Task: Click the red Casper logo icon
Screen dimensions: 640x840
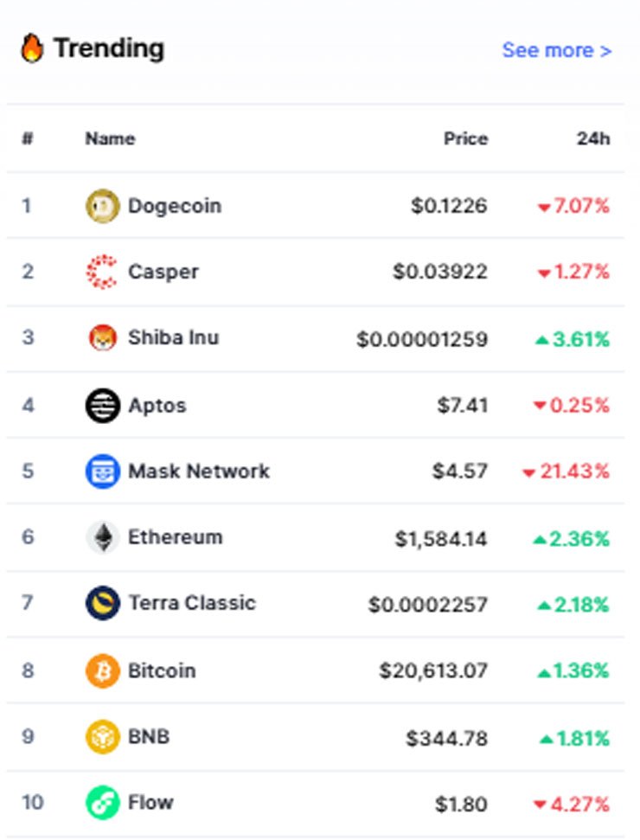Action: point(102,273)
